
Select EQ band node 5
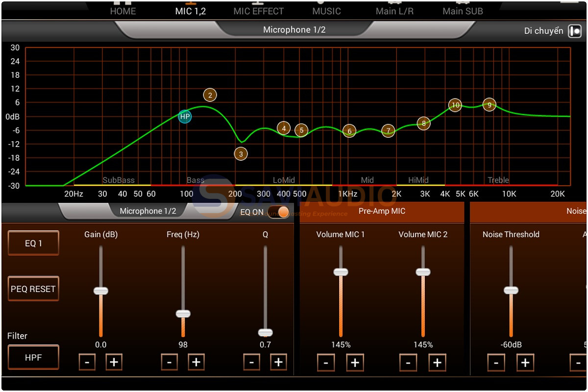[x=301, y=130]
